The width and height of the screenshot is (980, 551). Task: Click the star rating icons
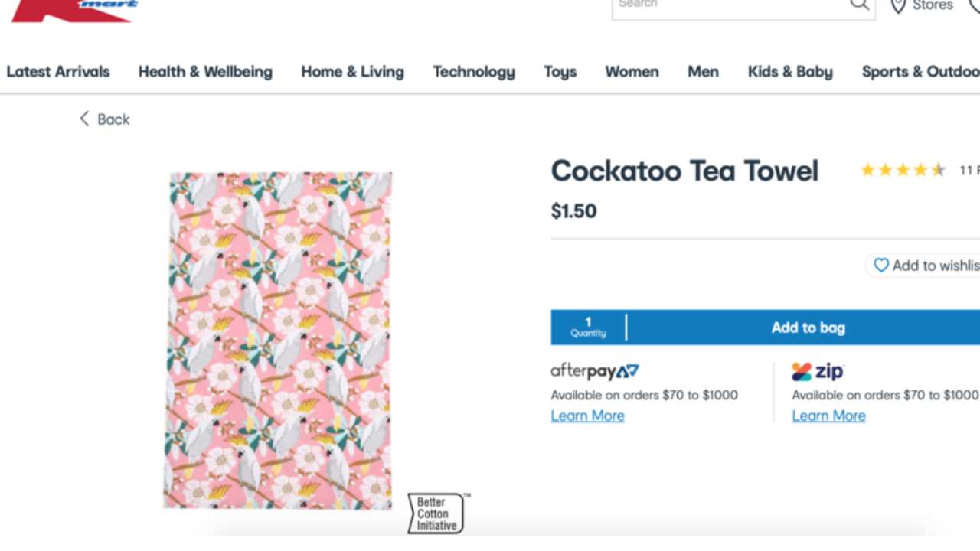tap(903, 170)
